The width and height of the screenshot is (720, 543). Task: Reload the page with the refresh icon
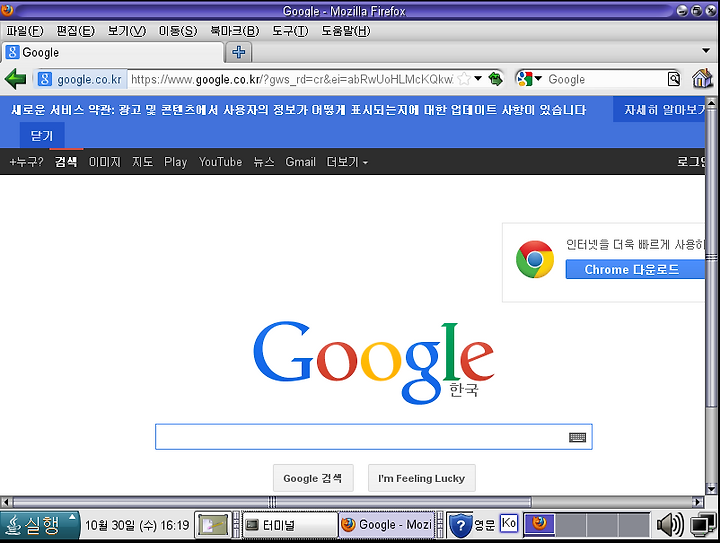(495, 79)
